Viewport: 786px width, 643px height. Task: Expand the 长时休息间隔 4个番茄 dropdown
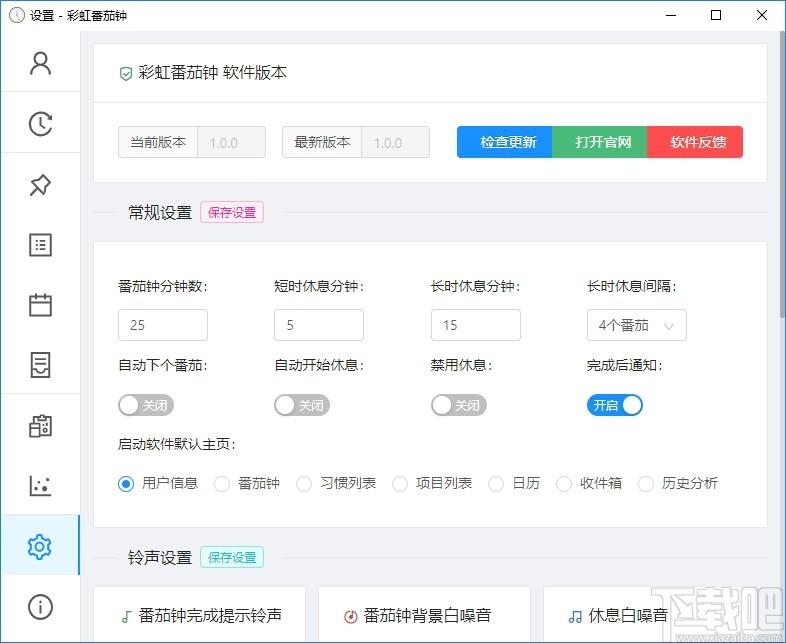tap(637, 325)
